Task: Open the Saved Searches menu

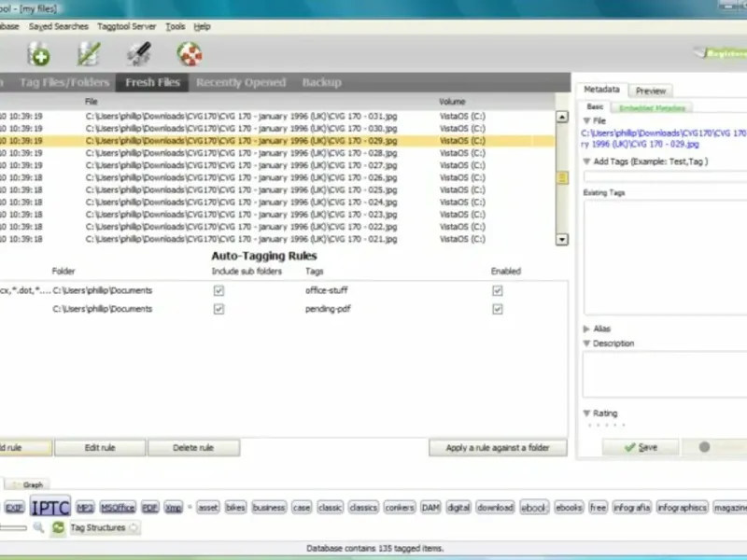Action: point(58,27)
